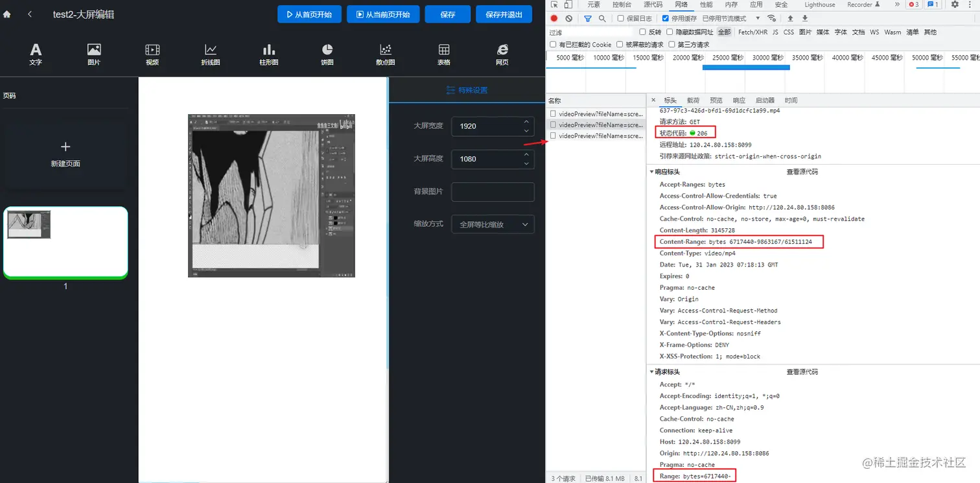Image resolution: width=980 pixels, height=483 pixels.
Task: Add a 散点图 scatter chart
Action: (x=386, y=54)
